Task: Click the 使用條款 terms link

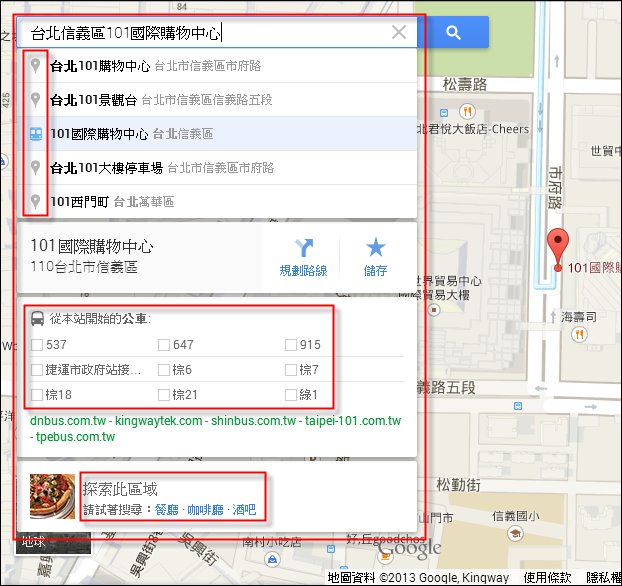Action: (x=547, y=578)
